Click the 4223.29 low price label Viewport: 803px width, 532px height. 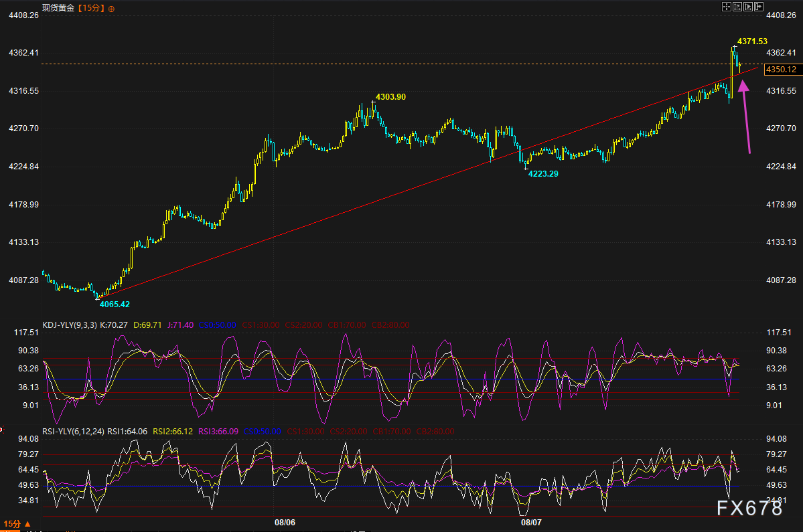[543, 174]
